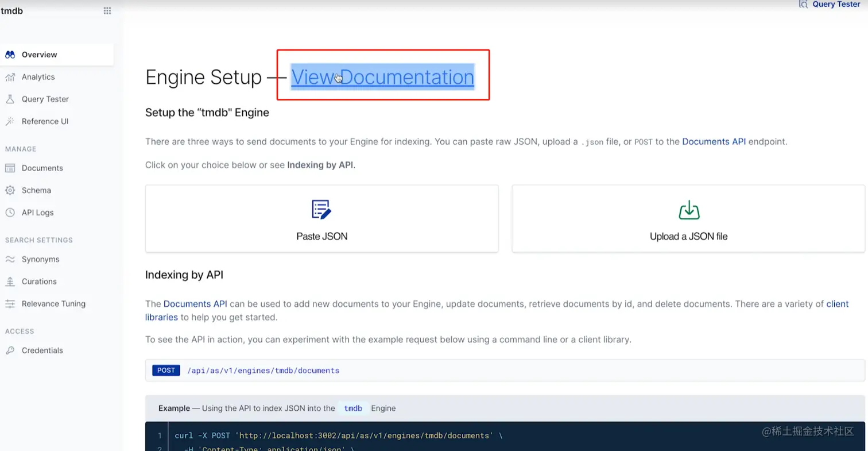Open the Documents API link under Indexing by API
This screenshot has width=868, height=451.
click(x=195, y=304)
